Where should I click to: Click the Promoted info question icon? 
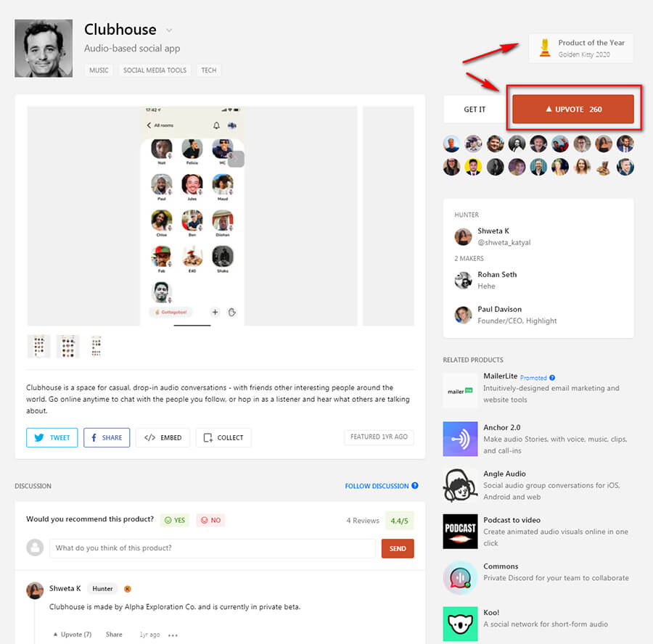(x=552, y=378)
